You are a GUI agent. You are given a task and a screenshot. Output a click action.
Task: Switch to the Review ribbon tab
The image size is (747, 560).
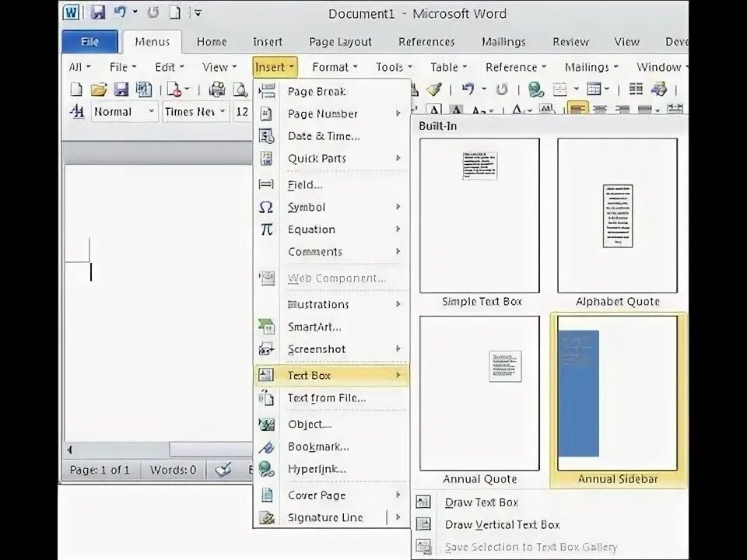tap(570, 42)
